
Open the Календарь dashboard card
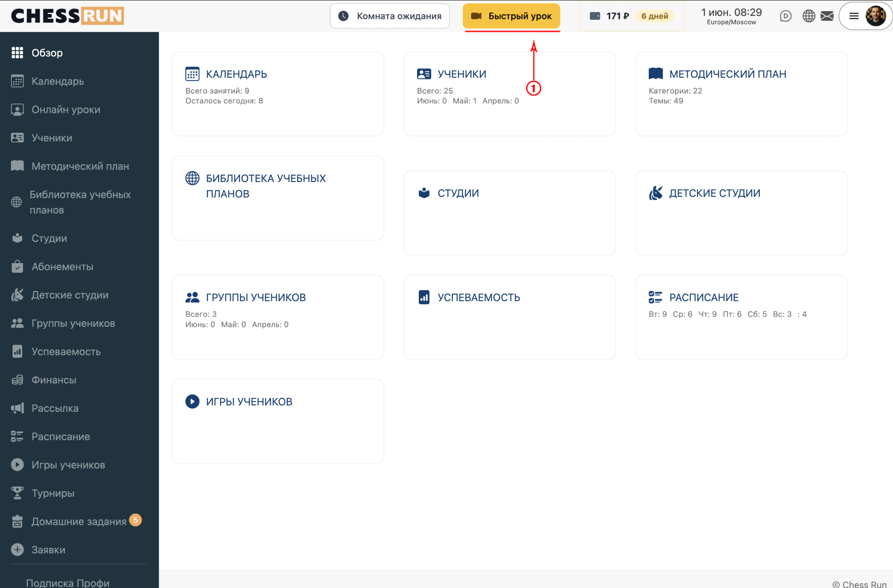coord(278,94)
